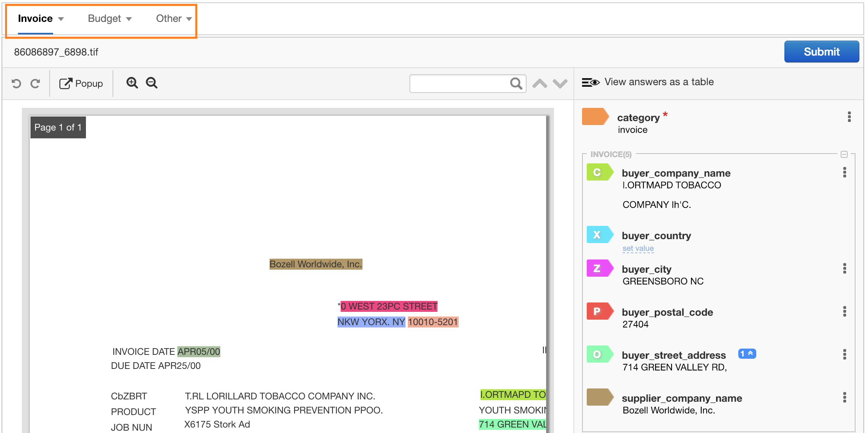Screen dimensions: 868x433
Task: Click highlighted 714 GREEN VAL text in document
Action: point(513,424)
